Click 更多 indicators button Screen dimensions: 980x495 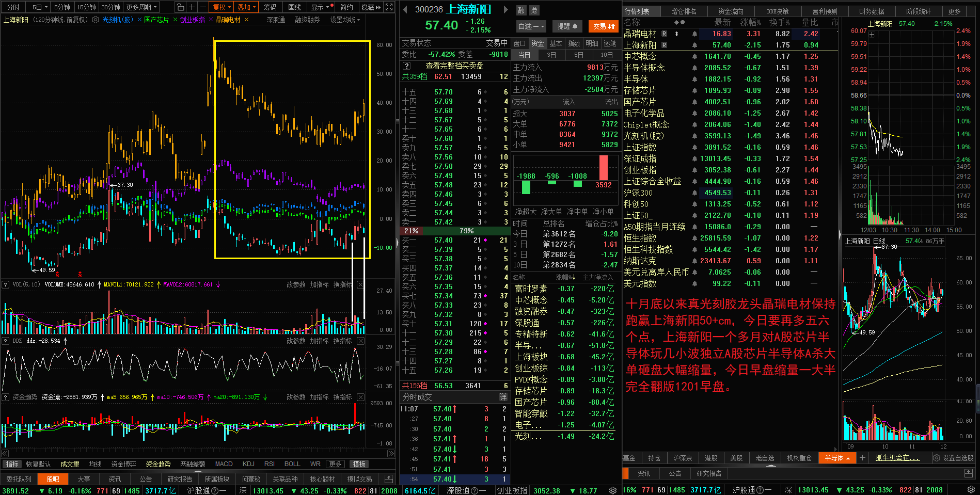[x=335, y=464]
